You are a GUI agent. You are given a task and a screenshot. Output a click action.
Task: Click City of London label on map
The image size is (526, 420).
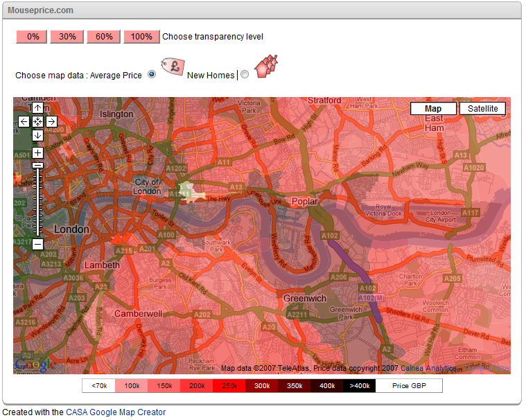point(147,186)
